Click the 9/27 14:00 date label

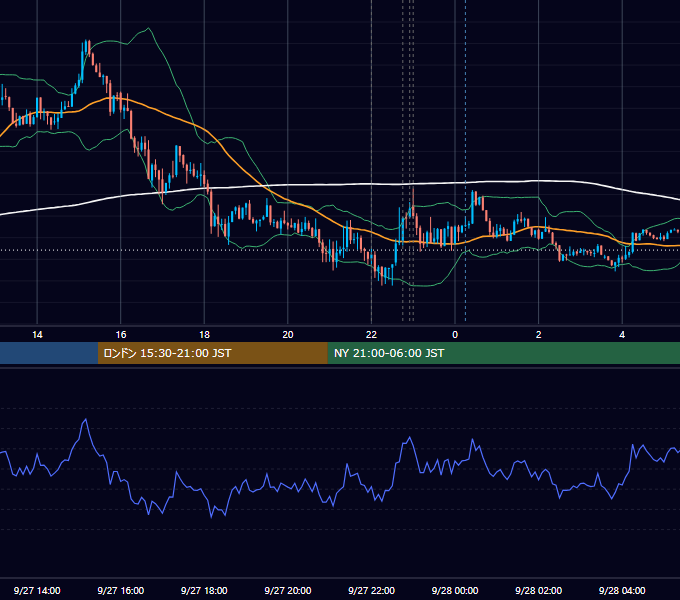pos(37,590)
